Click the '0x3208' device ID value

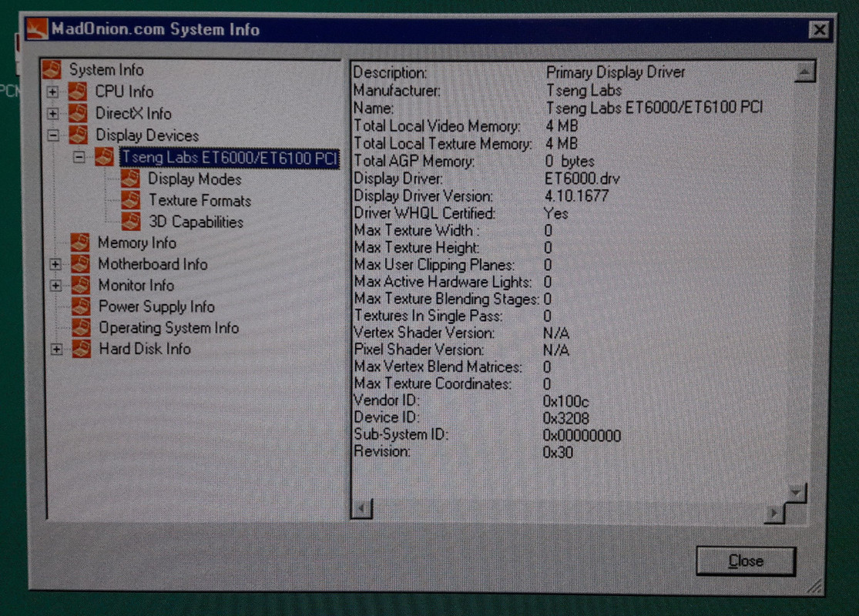(x=566, y=418)
